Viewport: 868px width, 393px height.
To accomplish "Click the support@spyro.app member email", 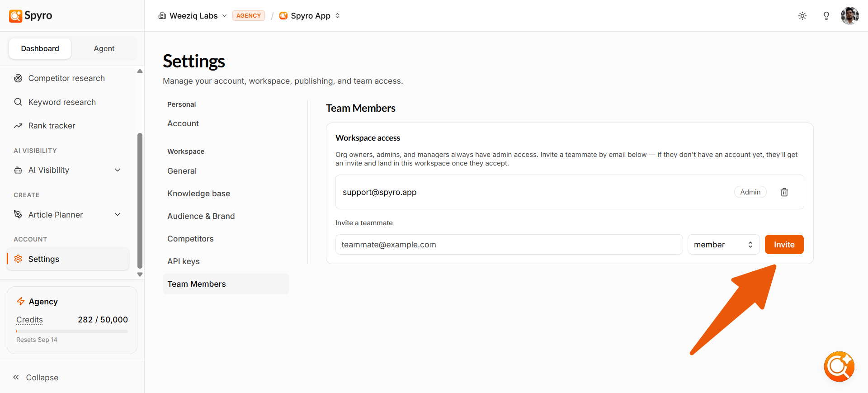I will [379, 192].
